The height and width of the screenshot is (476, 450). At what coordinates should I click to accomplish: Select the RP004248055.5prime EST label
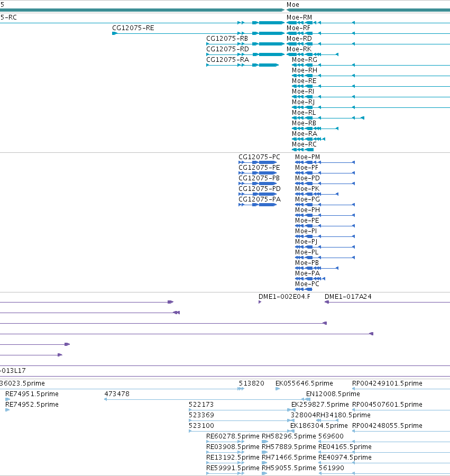pyautogui.click(x=387, y=426)
